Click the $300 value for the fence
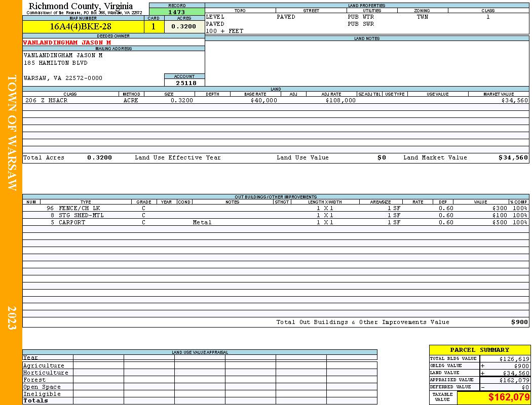The height and width of the screenshot is (405, 532). point(500,208)
